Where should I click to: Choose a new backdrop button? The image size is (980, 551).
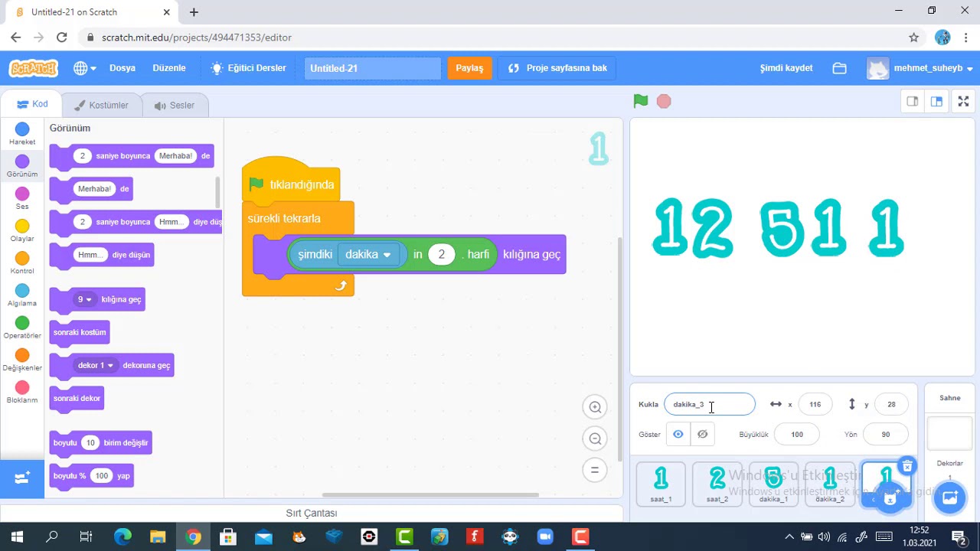click(950, 497)
